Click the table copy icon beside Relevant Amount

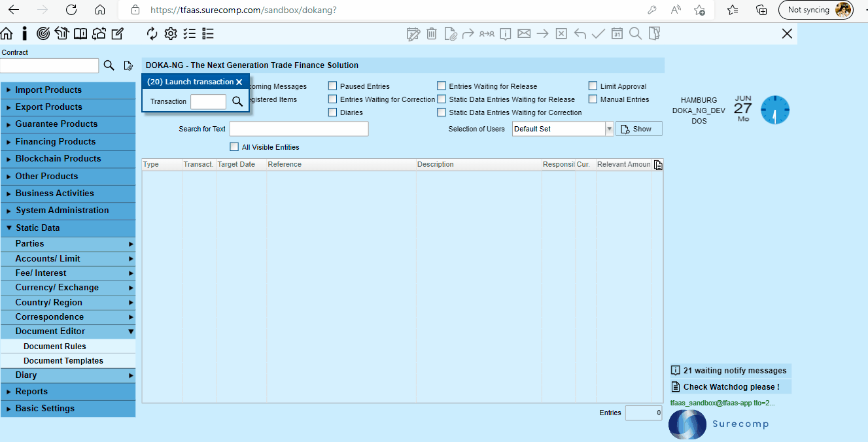click(658, 165)
